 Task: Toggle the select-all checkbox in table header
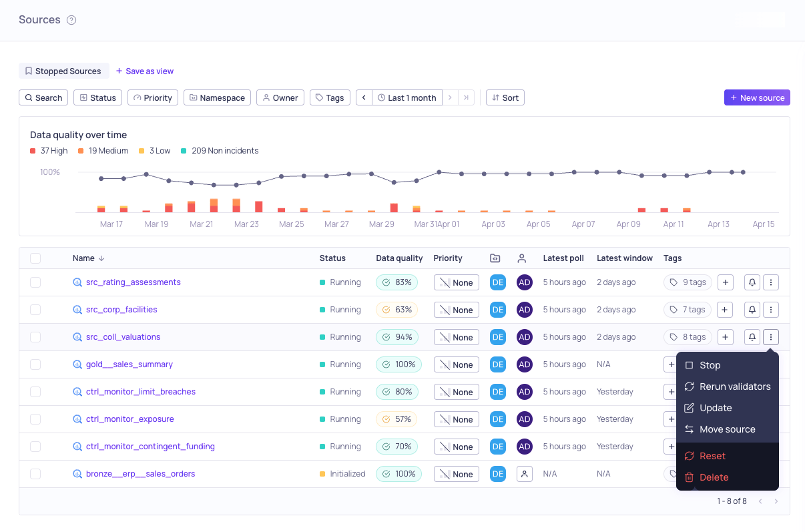coord(35,258)
